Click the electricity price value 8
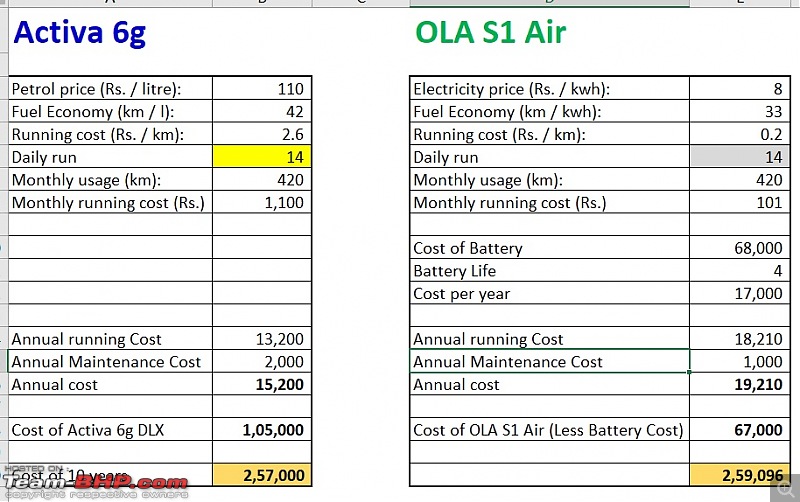 coord(739,88)
